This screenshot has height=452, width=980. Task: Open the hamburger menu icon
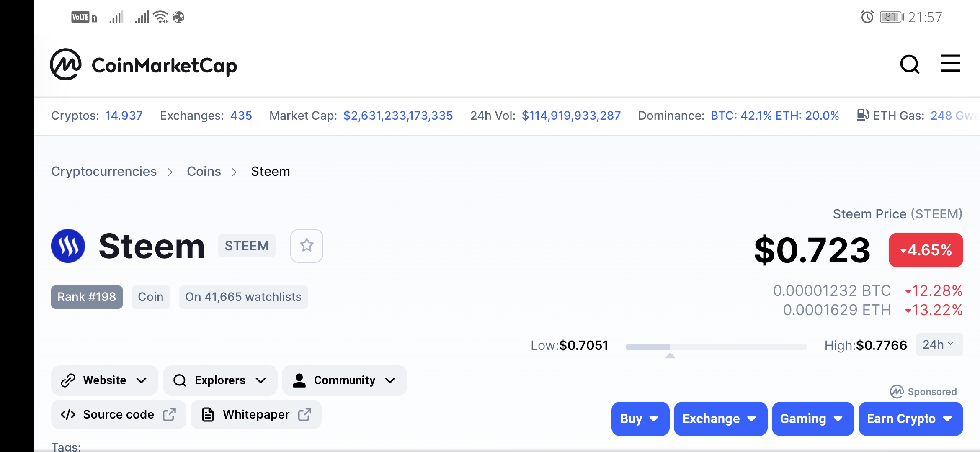(x=950, y=63)
